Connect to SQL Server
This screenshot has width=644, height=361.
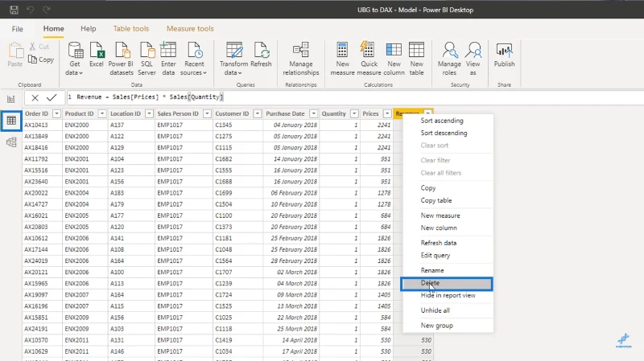pos(147,59)
